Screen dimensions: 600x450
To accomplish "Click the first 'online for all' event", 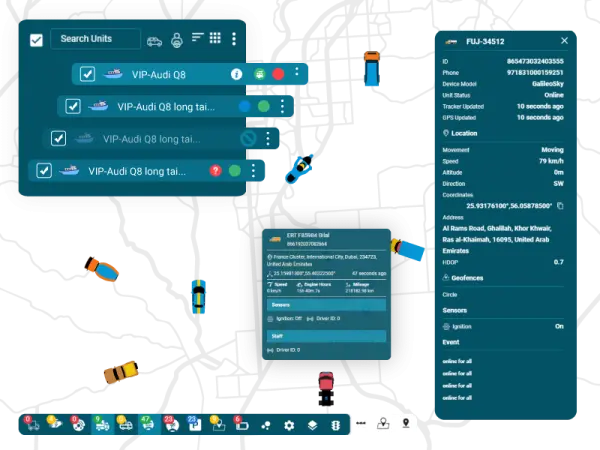I will [457, 361].
